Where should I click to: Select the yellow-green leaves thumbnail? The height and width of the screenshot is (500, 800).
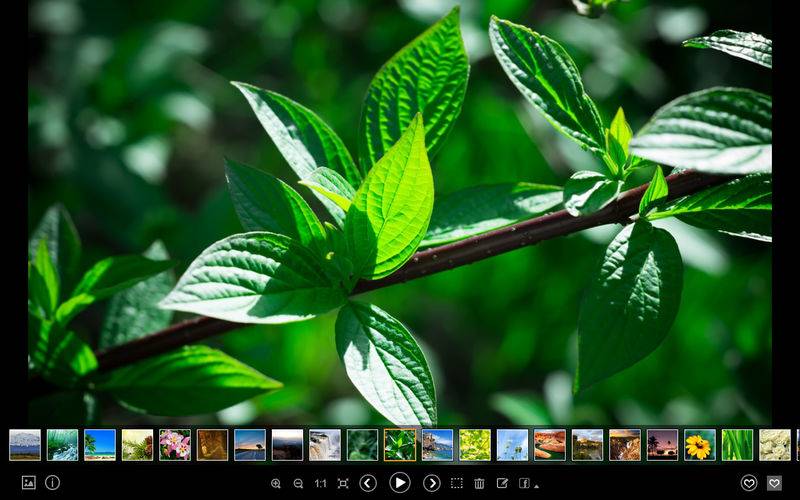pos(475,445)
